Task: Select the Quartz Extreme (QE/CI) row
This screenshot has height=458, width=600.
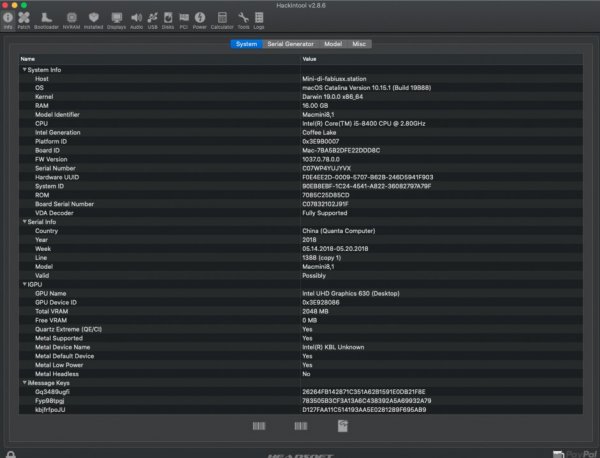Action: click(x=301, y=329)
